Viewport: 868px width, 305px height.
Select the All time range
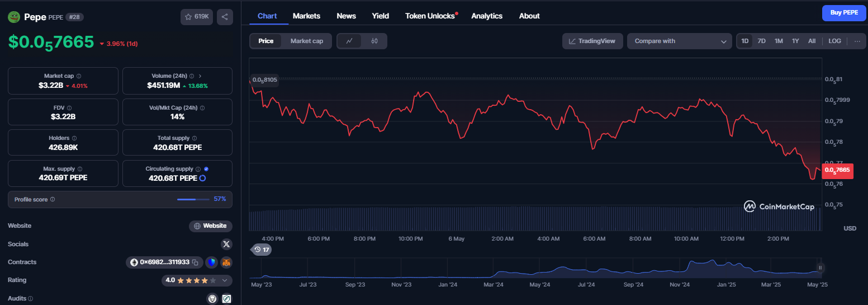812,41
